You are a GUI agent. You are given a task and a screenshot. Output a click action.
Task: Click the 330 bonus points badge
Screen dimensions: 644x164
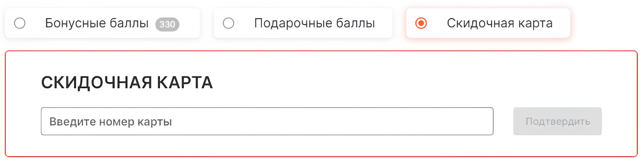[167, 24]
